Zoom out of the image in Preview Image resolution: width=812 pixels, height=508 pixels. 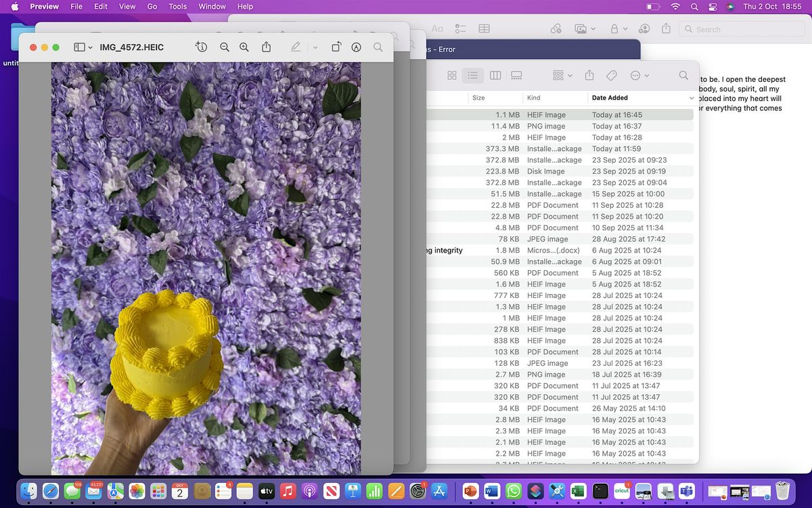coord(224,47)
